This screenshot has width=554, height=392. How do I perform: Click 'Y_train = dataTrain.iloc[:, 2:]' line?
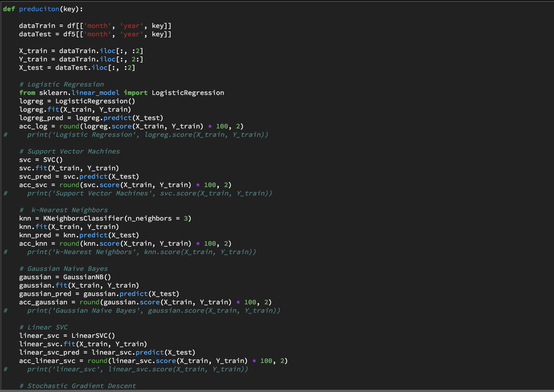pos(81,59)
